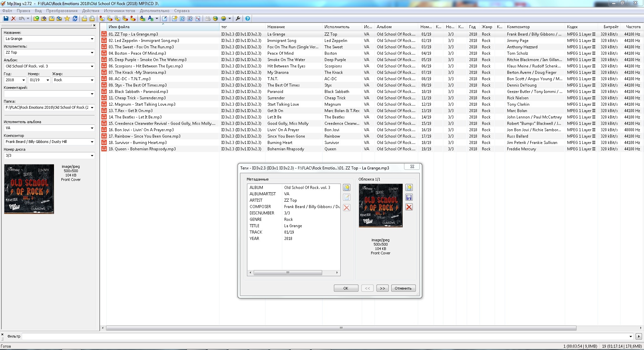Screen dimensions: 644x350
Task: Click the blue help question mark icon
Action: tap(247, 18)
